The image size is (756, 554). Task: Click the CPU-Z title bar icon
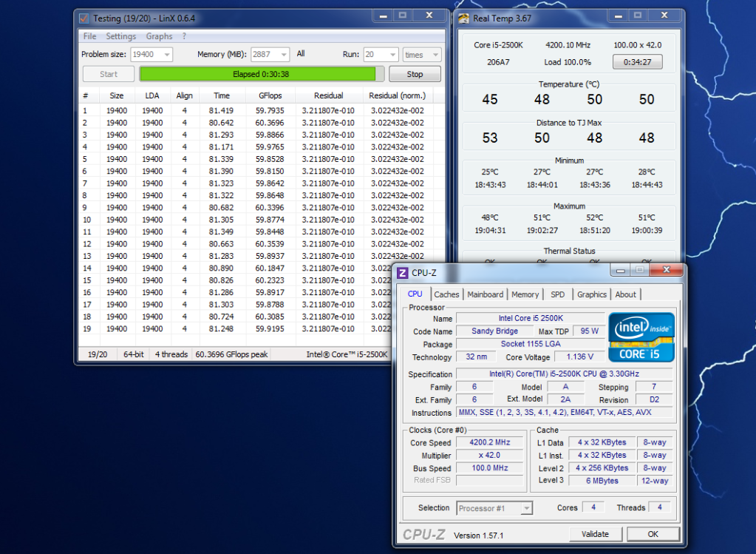point(403,273)
